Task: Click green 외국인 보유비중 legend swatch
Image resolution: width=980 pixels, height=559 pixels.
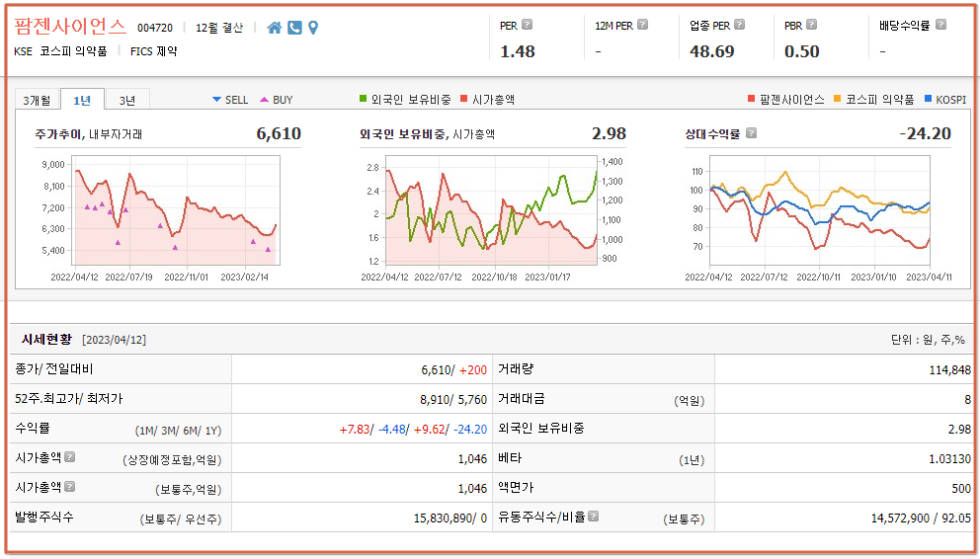Action: 364,99
